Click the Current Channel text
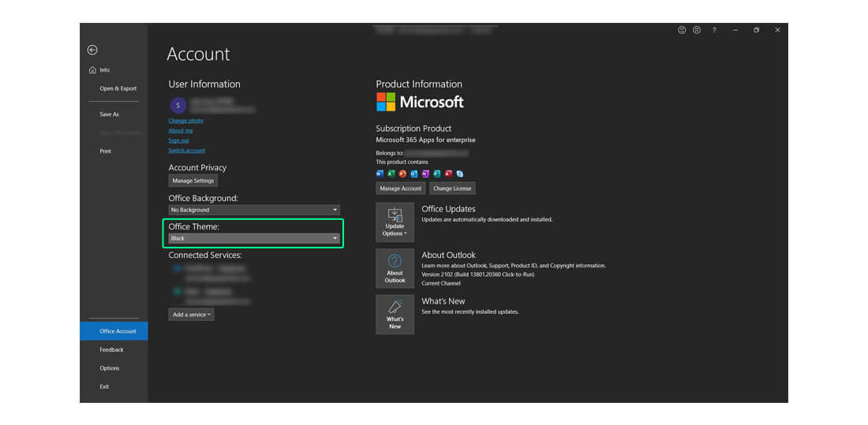Image resolution: width=868 pixels, height=425 pixels. pyautogui.click(x=440, y=283)
